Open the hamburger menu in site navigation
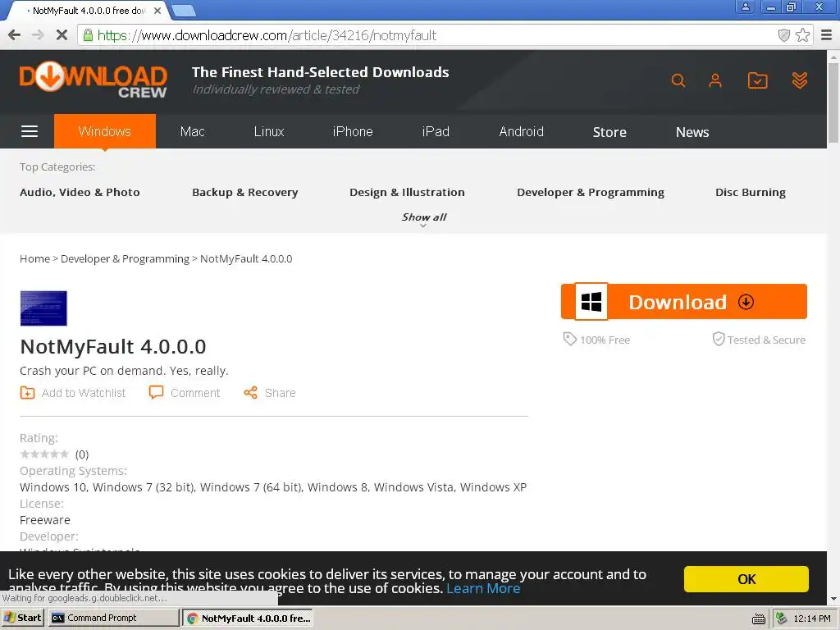Image resolution: width=840 pixels, height=630 pixels. pos(30,131)
